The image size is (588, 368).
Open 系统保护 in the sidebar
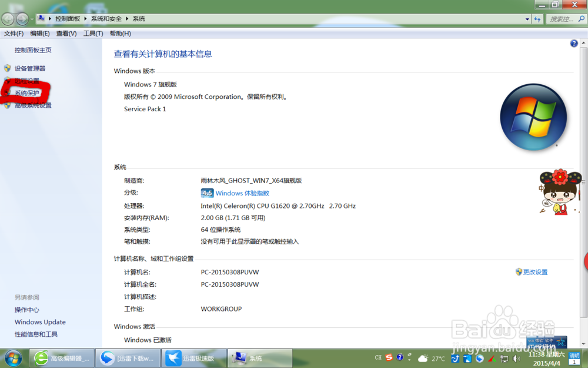tap(26, 93)
